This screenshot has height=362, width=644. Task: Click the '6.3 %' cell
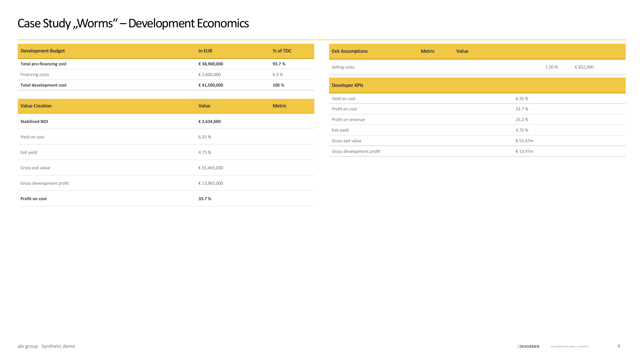click(278, 75)
